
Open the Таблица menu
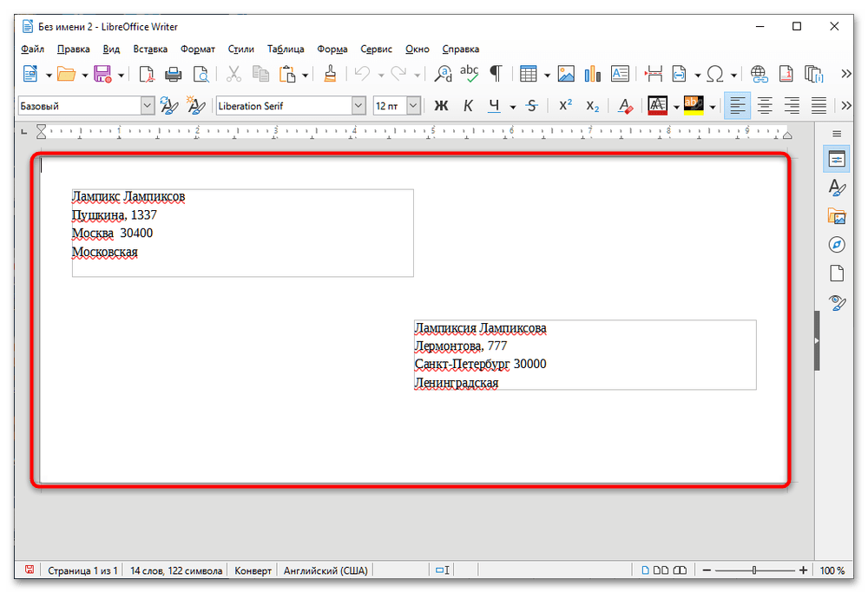click(286, 49)
